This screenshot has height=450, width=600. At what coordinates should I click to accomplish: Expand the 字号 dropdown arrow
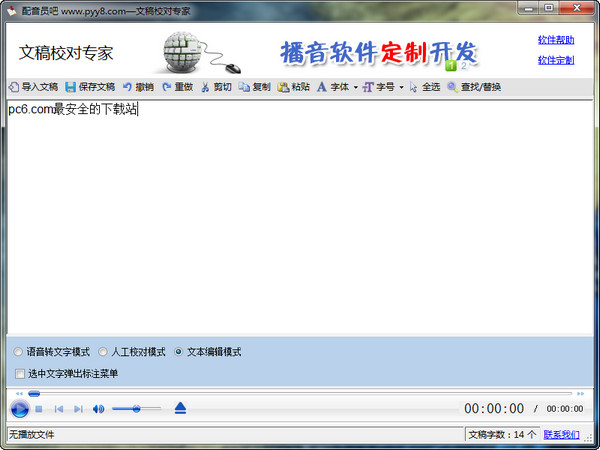click(401, 88)
